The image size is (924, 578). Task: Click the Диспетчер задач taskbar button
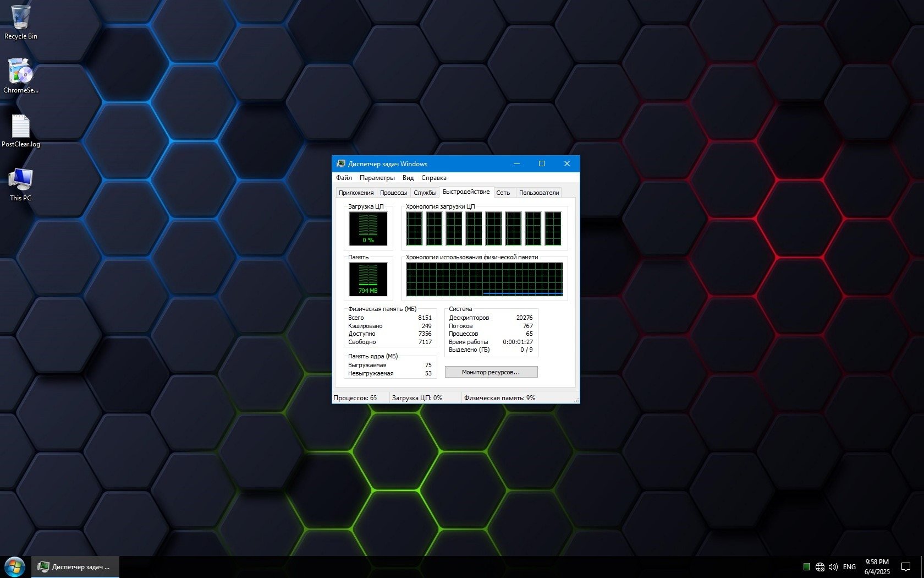tap(75, 567)
